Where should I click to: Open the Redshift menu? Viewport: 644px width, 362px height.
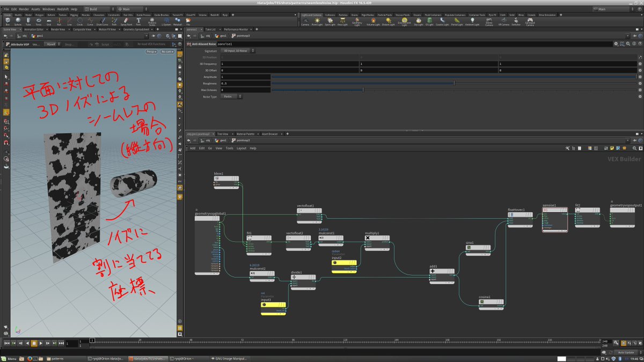pyautogui.click(x=63, y=9)
